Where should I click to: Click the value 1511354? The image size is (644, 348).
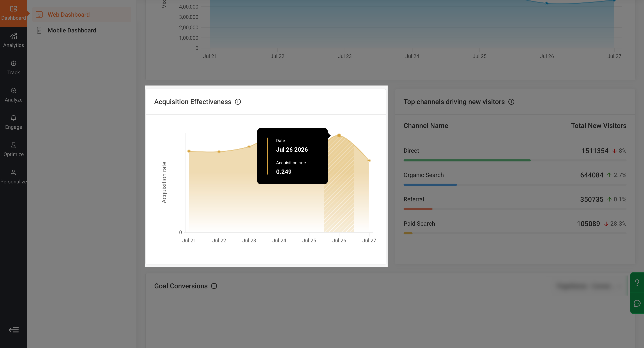pyautogui.click(x=595, y=151)
